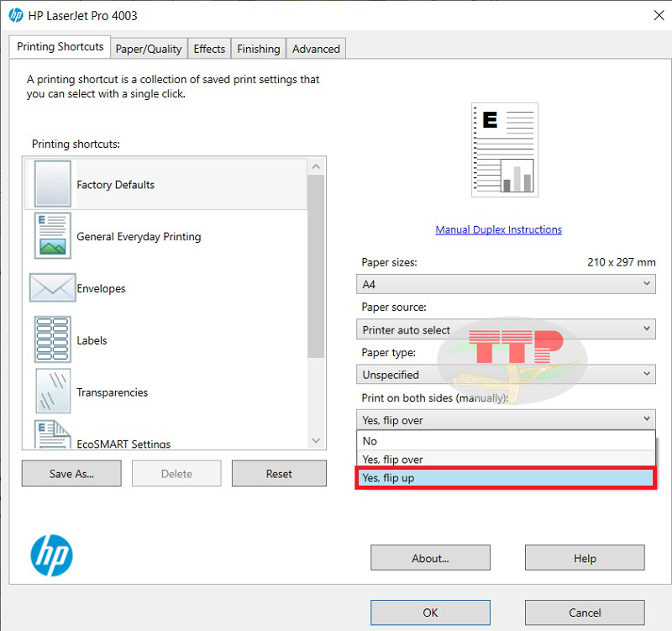The image size is (672, 631).
Task: Select 'General Everyday Printing' text row
Action: pyautogui.click(x=166, y=236)
